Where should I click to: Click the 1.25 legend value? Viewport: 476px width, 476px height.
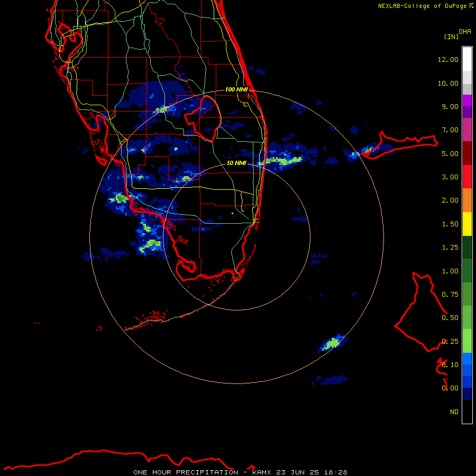450,248
